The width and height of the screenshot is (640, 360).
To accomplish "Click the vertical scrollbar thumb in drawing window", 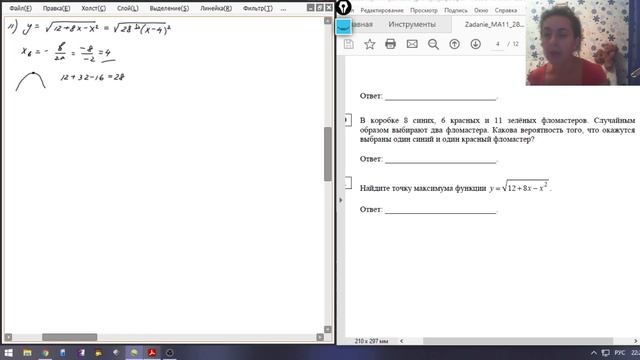I will [328, 154].
